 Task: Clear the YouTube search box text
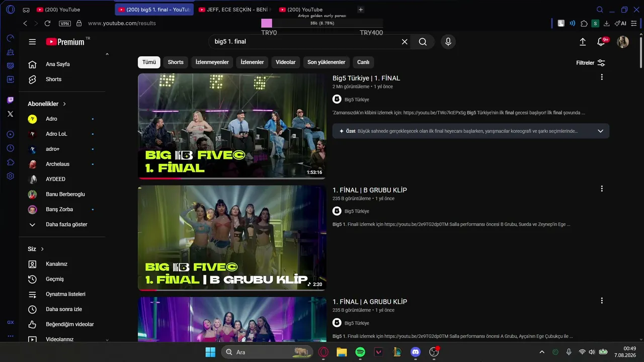pos(405,42)
